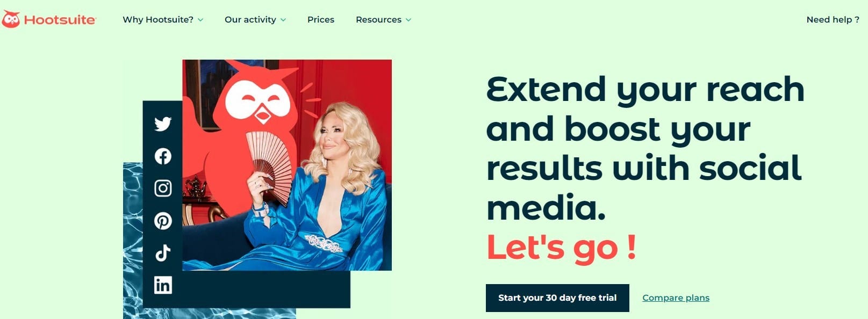Open the Resources menu label

coord(378,19)
